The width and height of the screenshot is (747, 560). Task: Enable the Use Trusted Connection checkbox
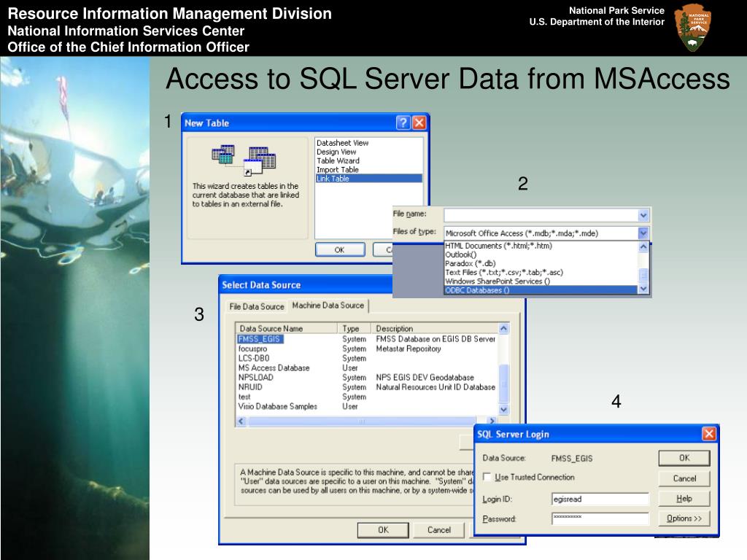(x=487, y=478)
